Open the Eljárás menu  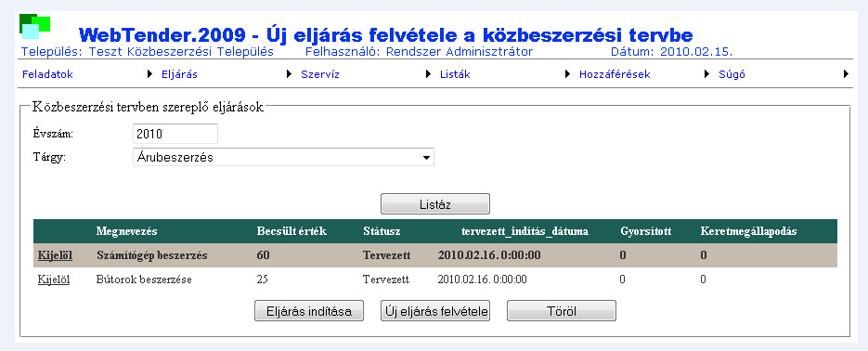[179, 74]
